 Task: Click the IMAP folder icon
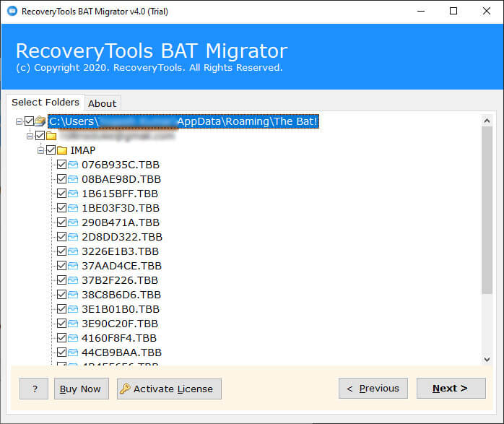[x=62, y=150]
